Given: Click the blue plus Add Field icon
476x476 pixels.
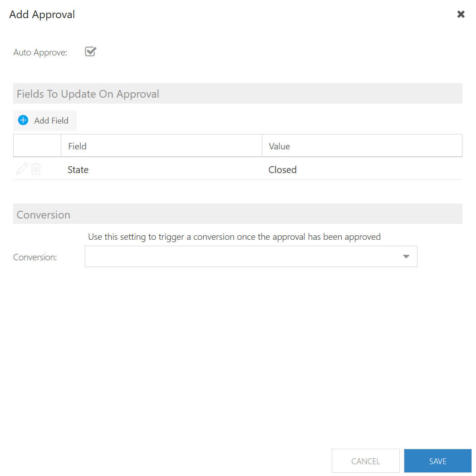Looking at the screenshot, I should point(23,120).
